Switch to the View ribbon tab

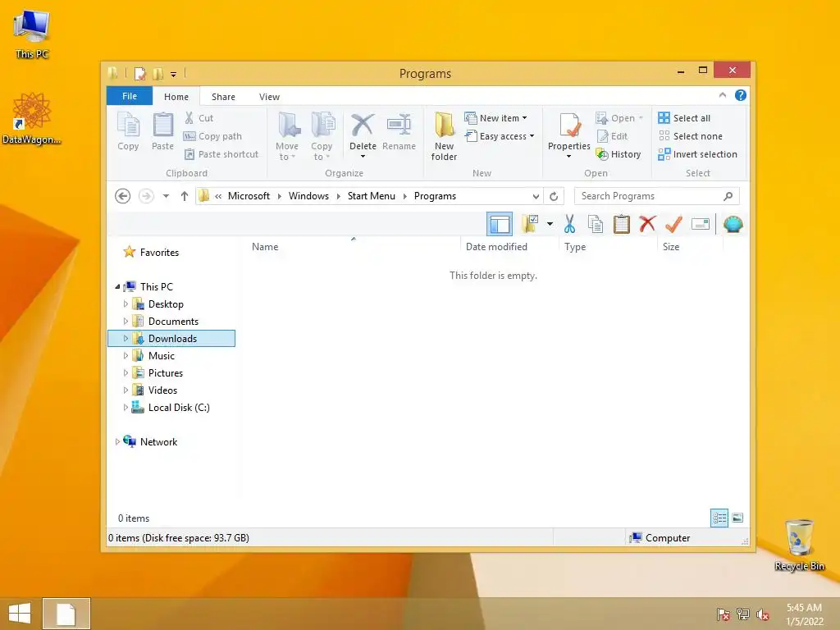coord(269,97)
